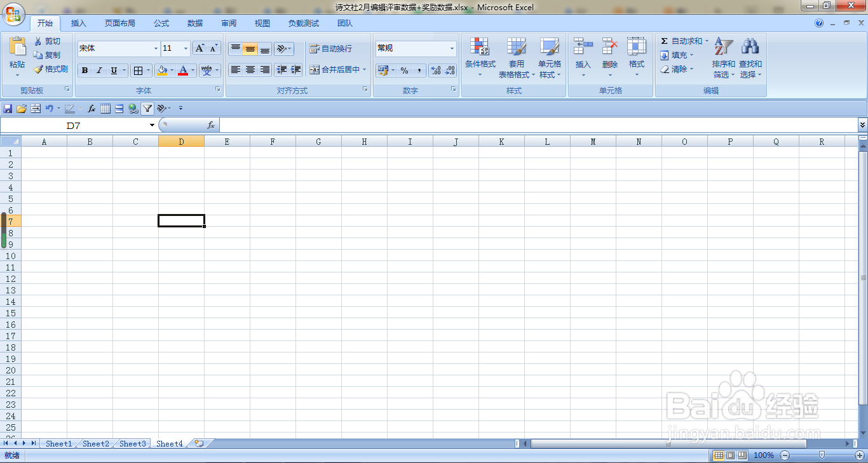Click the Decrease Font Size icon
Screen dimensions: 868x463
click(x=214, y=48)
